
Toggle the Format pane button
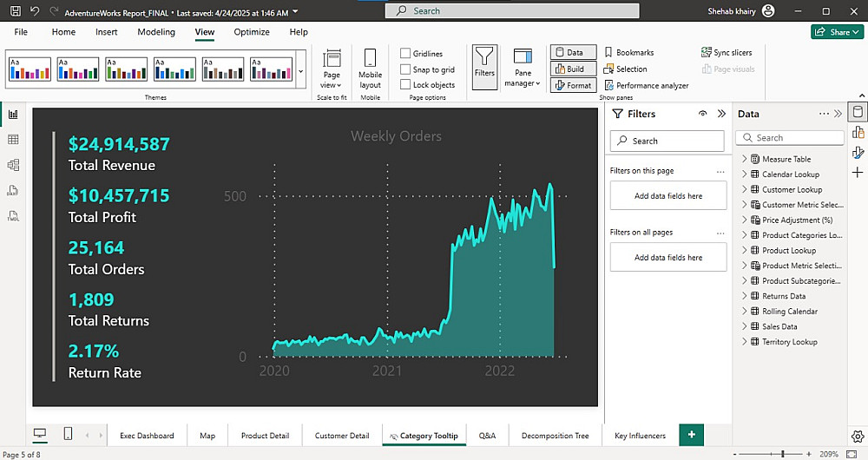(x=574, y=86)
